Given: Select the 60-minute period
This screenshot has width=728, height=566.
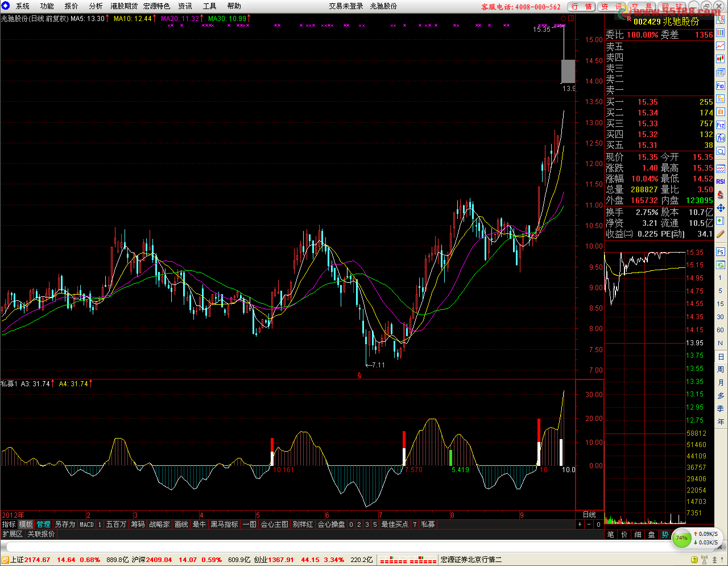Looking at the screenshot, I should click(721, 330).
